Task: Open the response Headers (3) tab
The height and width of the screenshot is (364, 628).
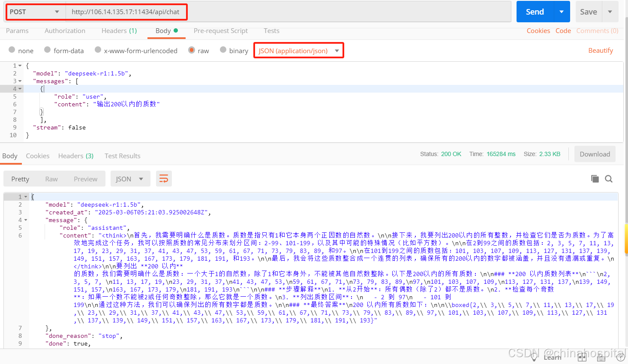Action: [x=76, y=156]
